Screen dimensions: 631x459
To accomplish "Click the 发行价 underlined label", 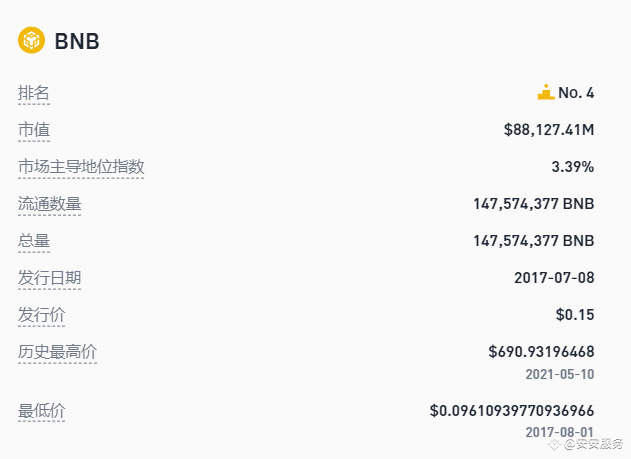I will (x=41, y=315).
